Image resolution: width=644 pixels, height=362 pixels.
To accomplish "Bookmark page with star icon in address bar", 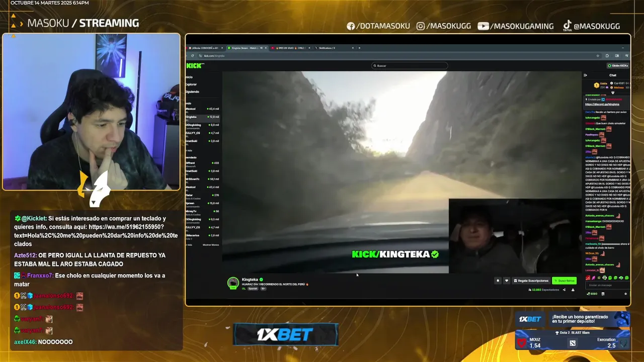I will tap(598, 56).
